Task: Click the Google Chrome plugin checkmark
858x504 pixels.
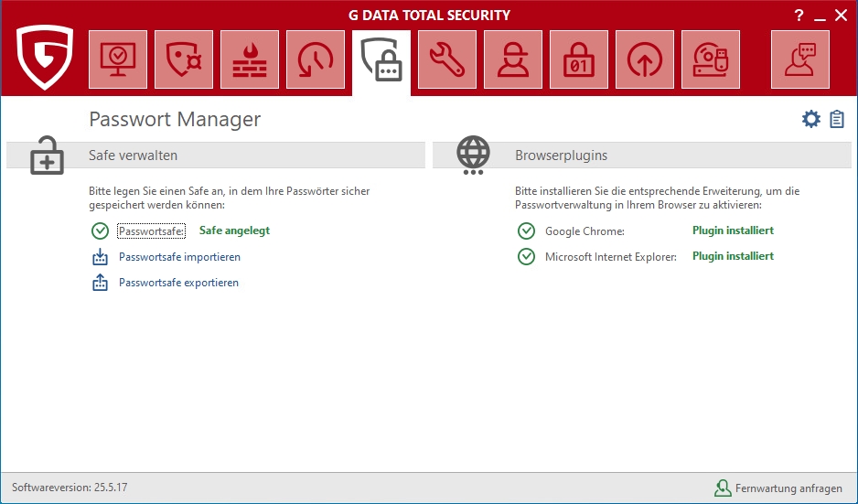Action: (x=526, y=231)
